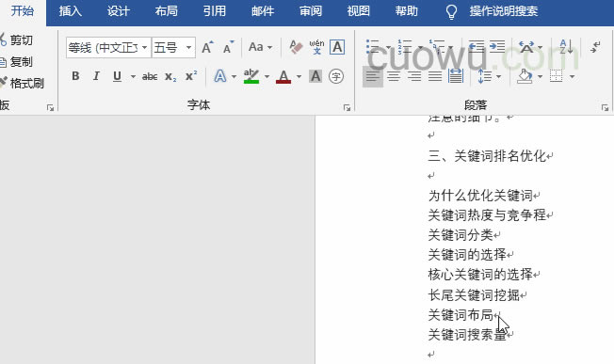Click line 长尾关键词挖掘 in document
Image resolution: width=614 pixels, height=364 pixels.
474,294
